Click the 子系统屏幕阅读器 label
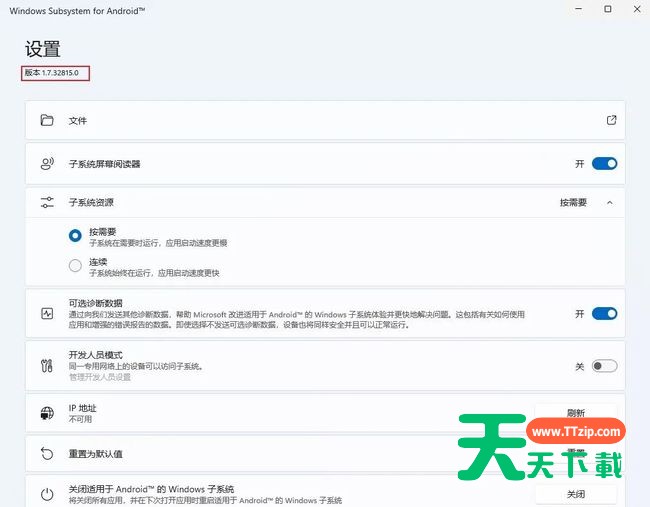650x507 pixels. coord(104,164)
